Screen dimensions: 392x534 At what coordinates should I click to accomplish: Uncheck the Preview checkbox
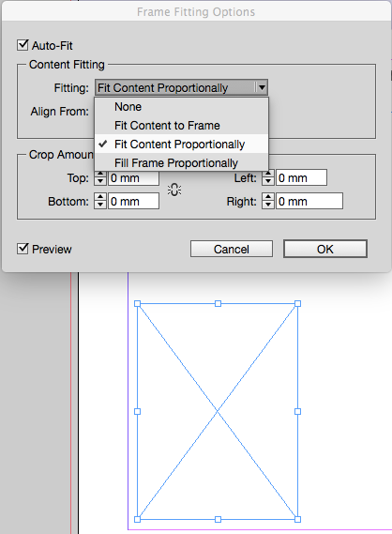coord(23,249)
